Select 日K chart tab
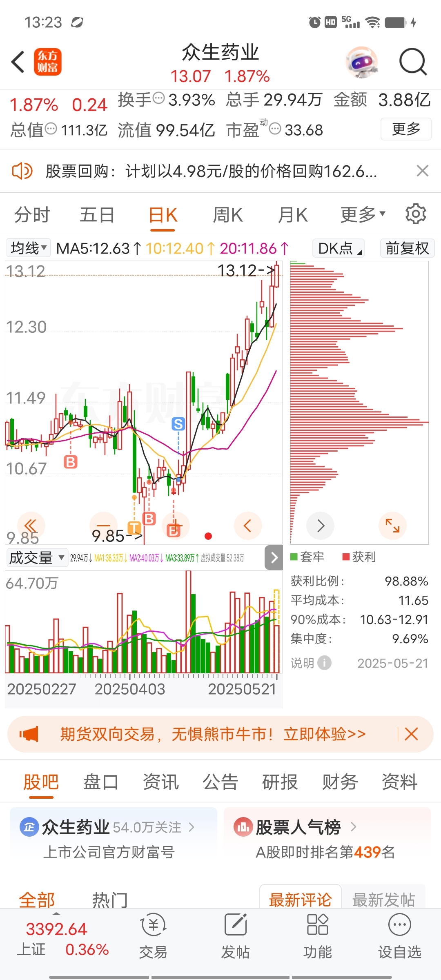The width and height of the screenshot is (441, 980). [163, 214]
